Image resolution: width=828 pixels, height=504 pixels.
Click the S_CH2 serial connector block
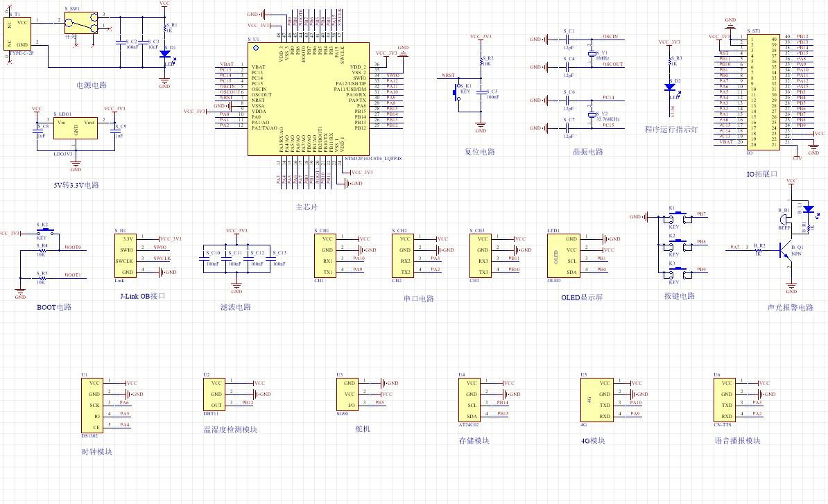pyautogui.click(x=402, y=256)
